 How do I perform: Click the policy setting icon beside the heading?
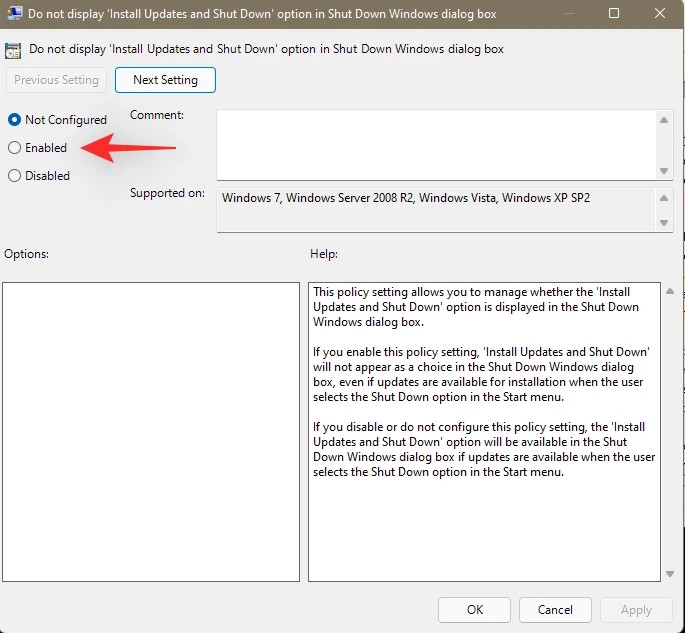(x=13, y=50)
